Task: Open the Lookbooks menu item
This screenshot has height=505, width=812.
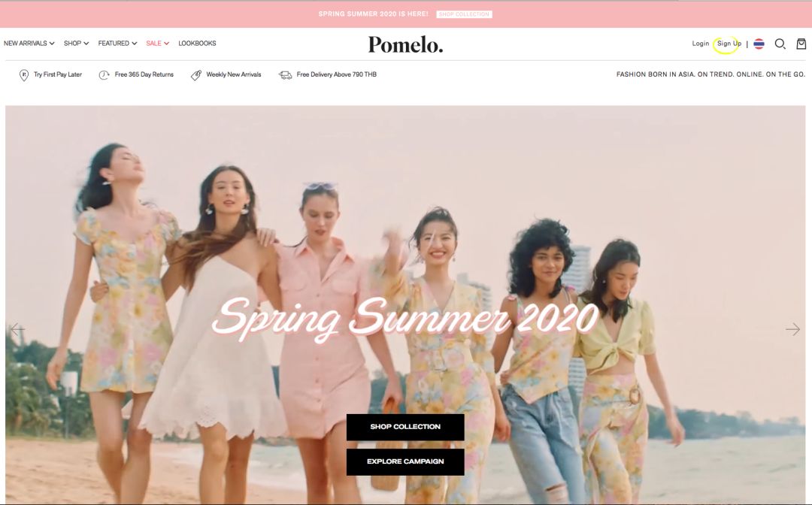Action: tap(197, 44)
